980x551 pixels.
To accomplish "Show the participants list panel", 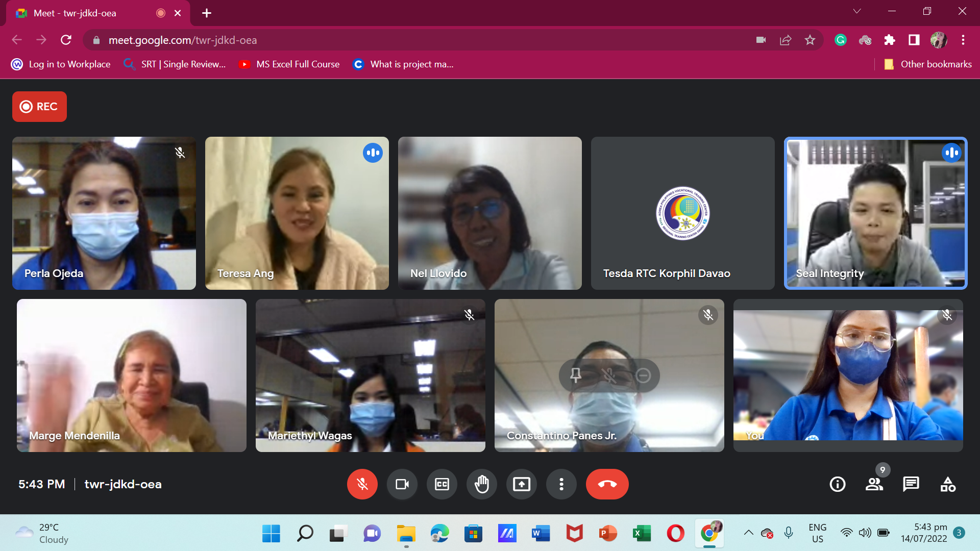I will tap(874, 484).
